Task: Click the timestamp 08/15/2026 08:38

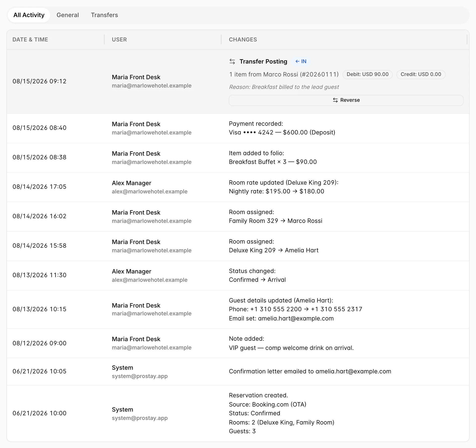Action: click(39, 157)
